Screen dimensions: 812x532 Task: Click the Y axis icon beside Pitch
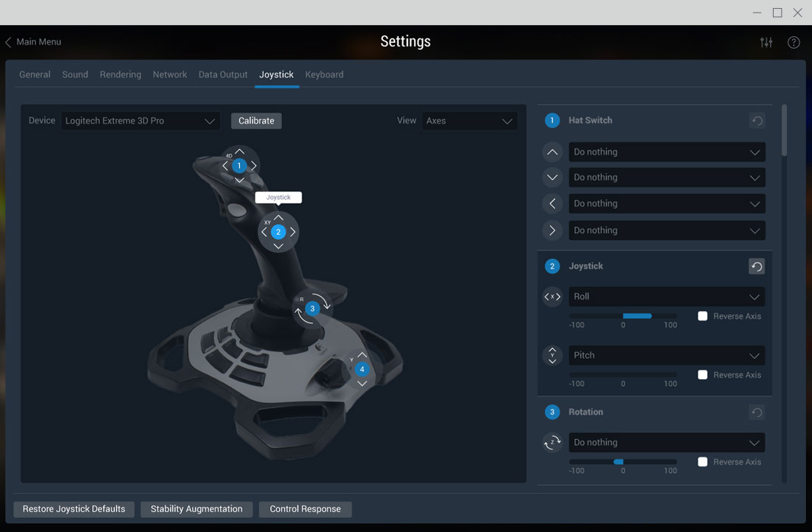(x=553, y=355)
